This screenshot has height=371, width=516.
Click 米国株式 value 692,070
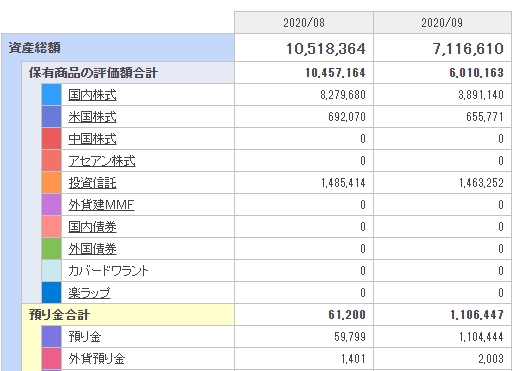point(347,117)
